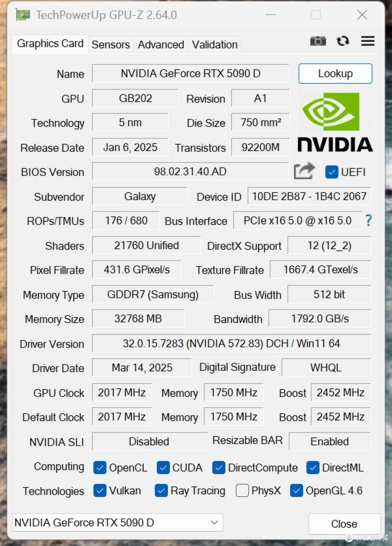Click the Bandwidth 1792.0 GB/s field
The image size is (392, 546).
tap(320, 319)
